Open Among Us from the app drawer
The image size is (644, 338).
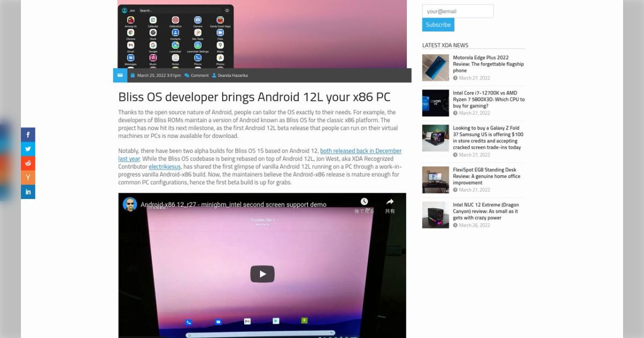131,20
